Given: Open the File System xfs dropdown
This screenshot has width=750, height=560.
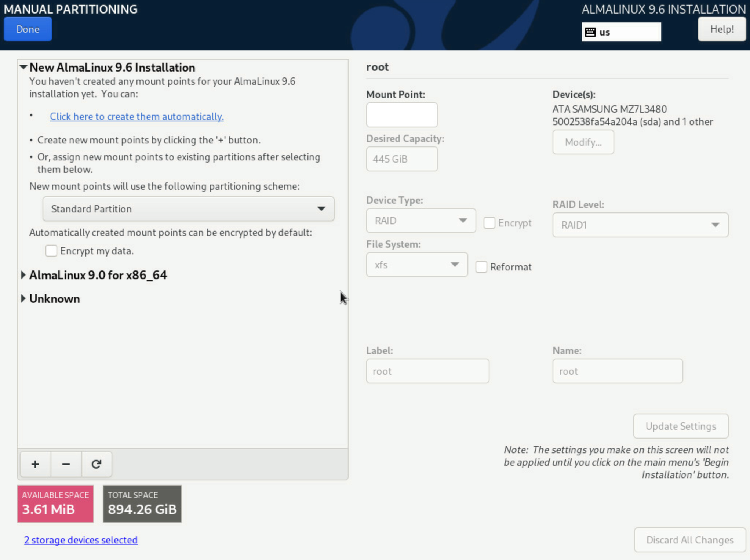Looking at the screenshot, I should point(417,265).
